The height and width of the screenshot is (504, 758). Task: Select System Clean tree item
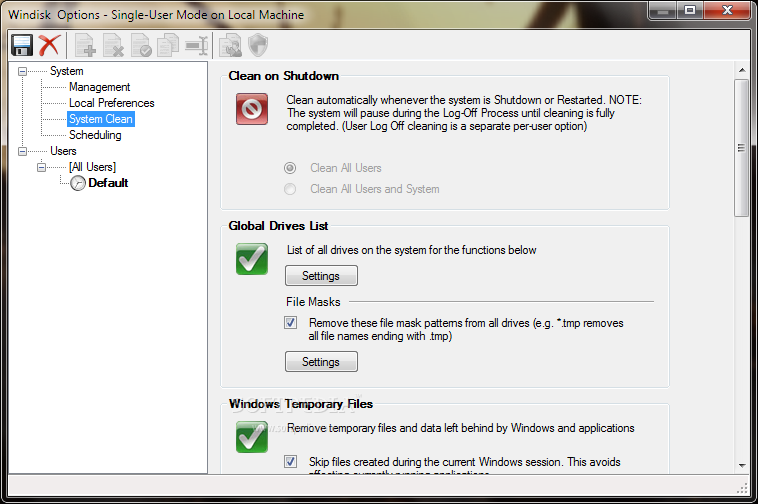(101, 119)
